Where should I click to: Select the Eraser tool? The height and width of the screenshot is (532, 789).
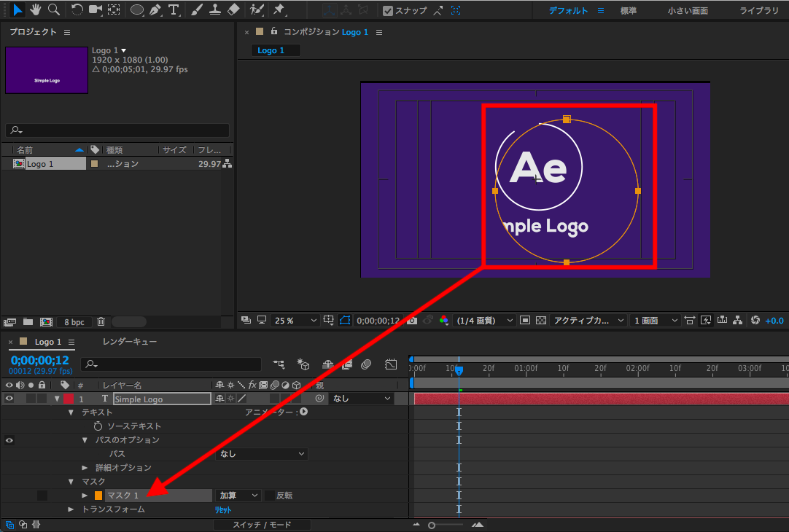[x=233, y=9]
